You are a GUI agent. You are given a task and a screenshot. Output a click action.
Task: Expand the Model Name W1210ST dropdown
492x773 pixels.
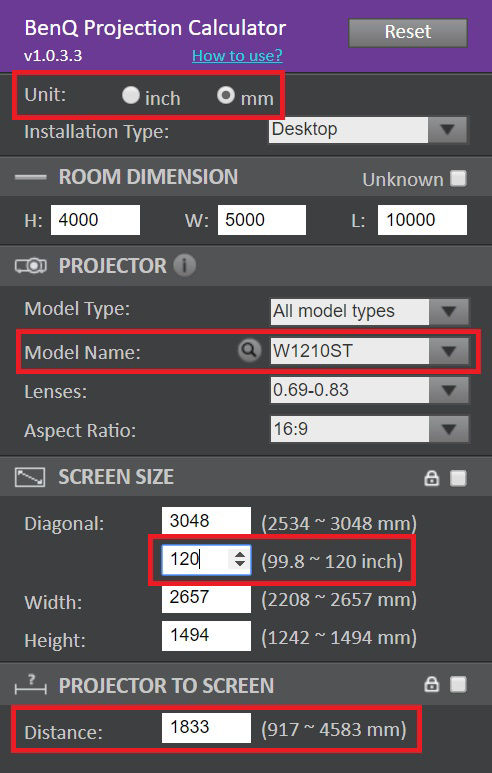(x=369, y=351)
